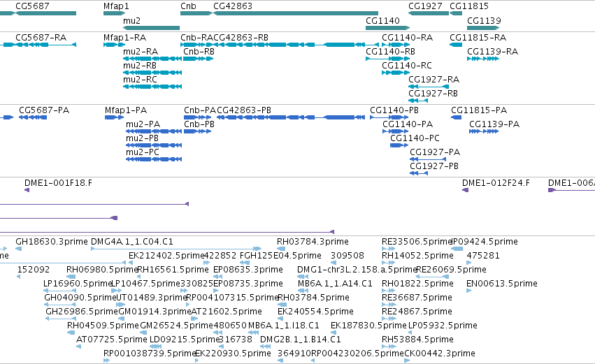Click the CG11815-RA transcript label
595x364 pixels.
click(478, 38)
